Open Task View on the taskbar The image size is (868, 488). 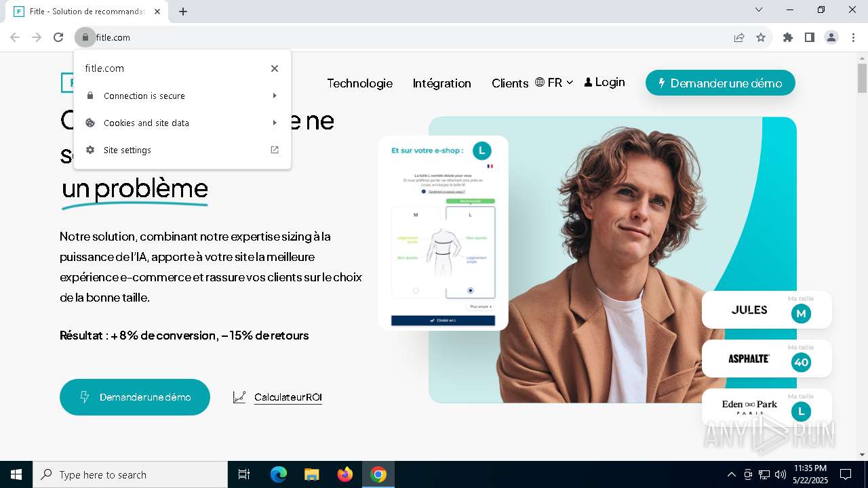[x=244, y=474]
